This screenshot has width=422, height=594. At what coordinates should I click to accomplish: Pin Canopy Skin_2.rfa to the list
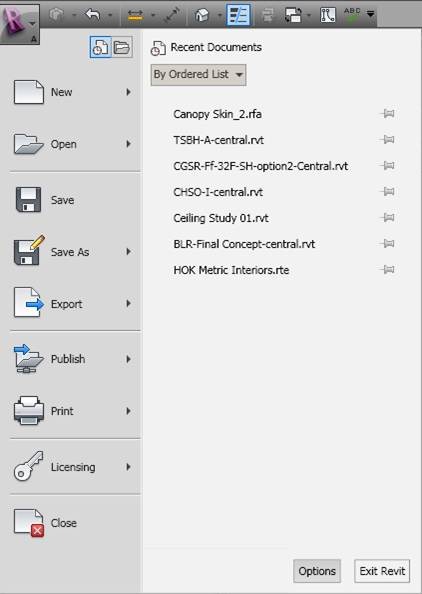(x=388, y=113)
